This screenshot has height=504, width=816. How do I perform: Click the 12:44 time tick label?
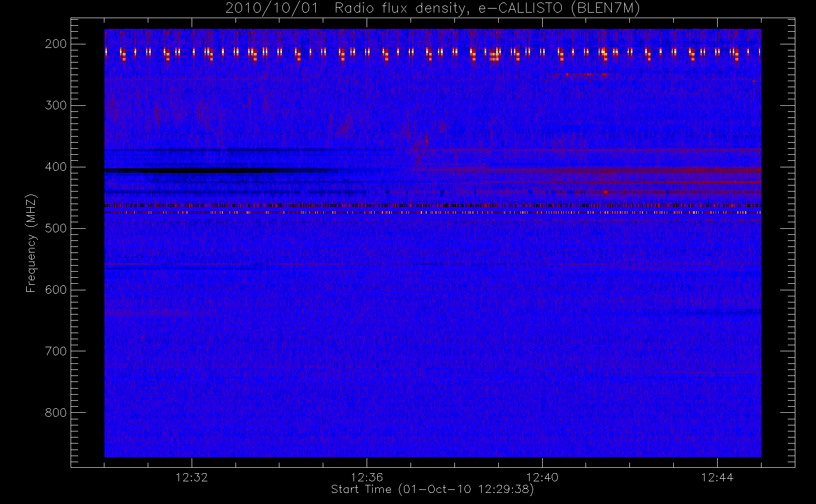717,477
